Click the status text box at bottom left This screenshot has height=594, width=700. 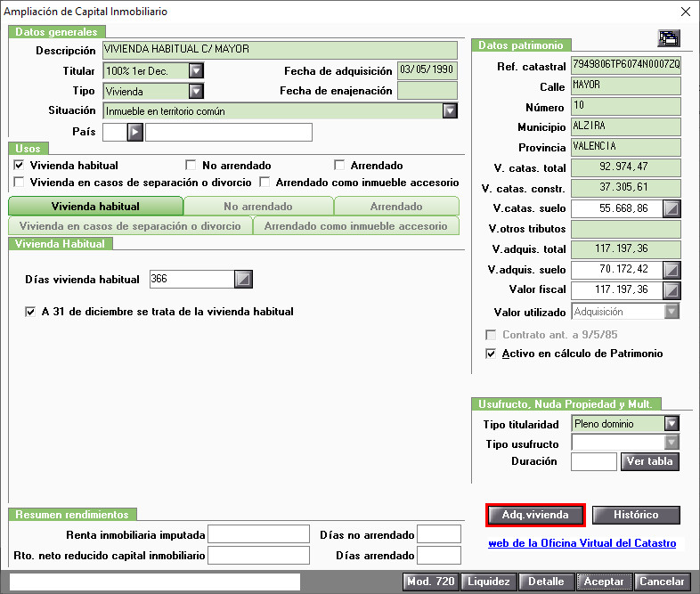tap(155, 582)
